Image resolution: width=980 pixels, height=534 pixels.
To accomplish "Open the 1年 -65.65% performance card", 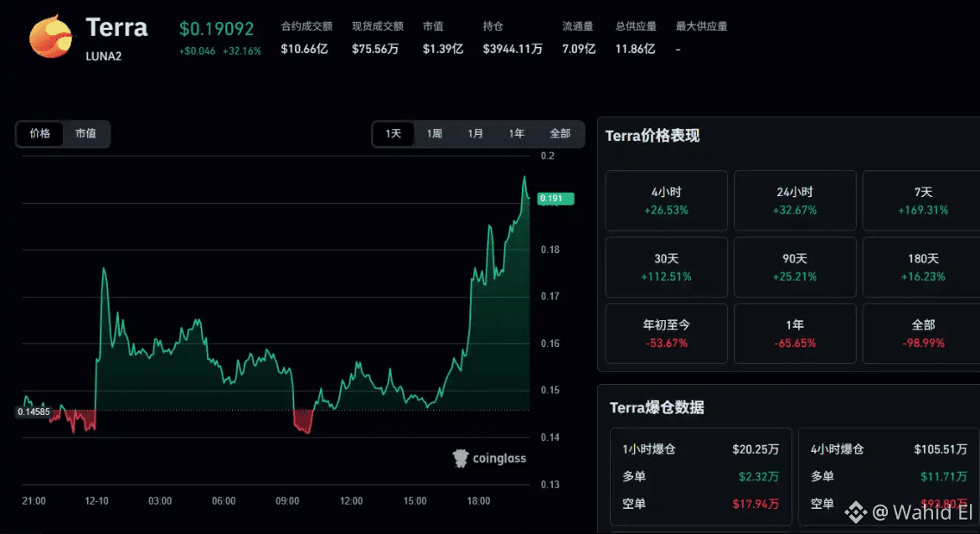I will click(794, 334).
